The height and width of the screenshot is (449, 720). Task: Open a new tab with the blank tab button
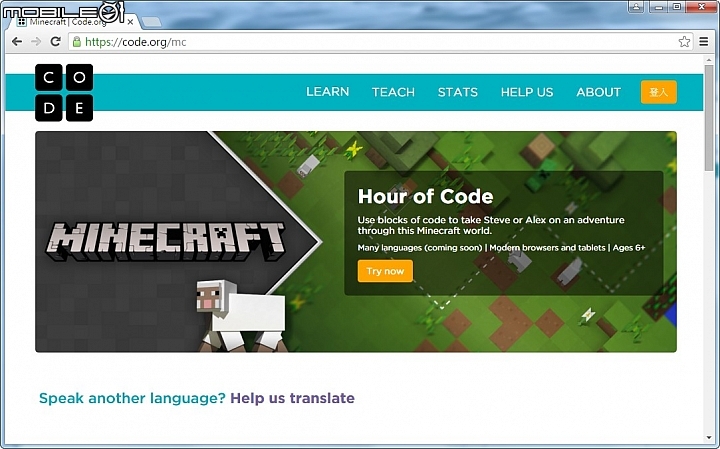pos(151,22)
